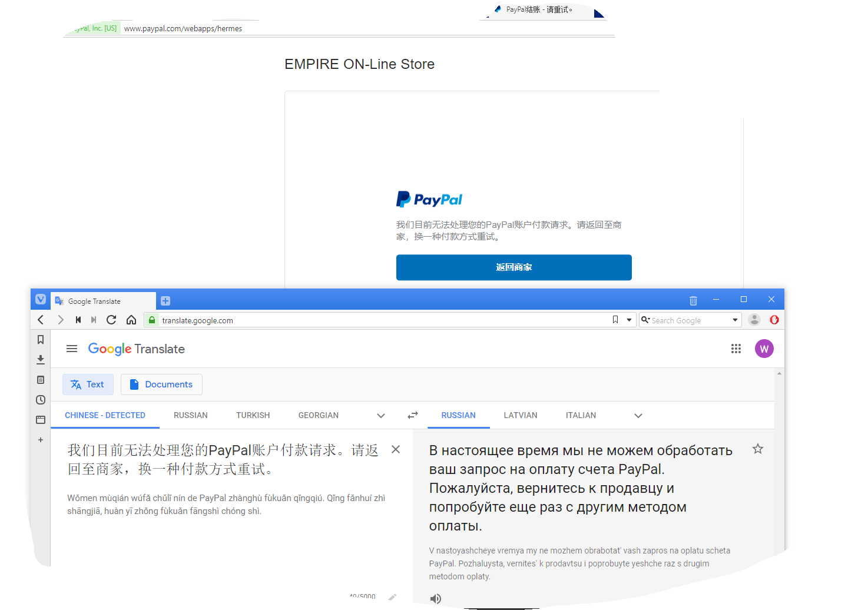Viewport: 868px width, 610px height.
Task: Open the Notes side panel
Action: coord(41,380)
